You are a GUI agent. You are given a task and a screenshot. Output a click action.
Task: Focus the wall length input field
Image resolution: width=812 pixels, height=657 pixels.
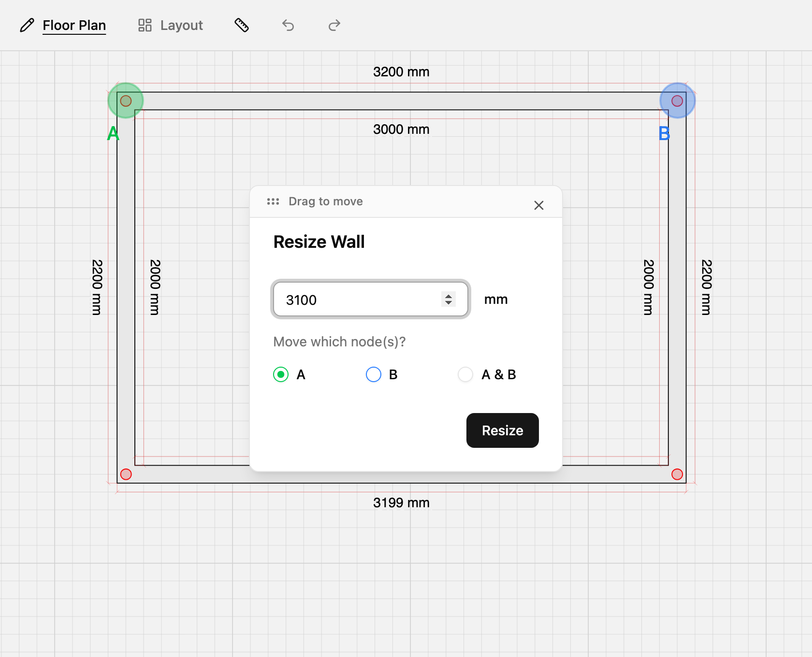[371, 300]
